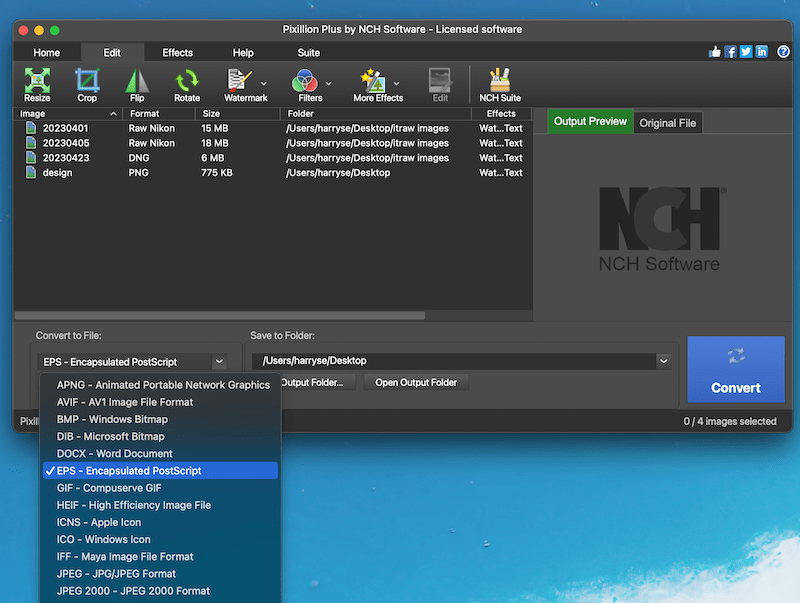Select the checked EPS - Encapsulated PostScript entry
Screen dimensions: 800x603
[160, 471]
